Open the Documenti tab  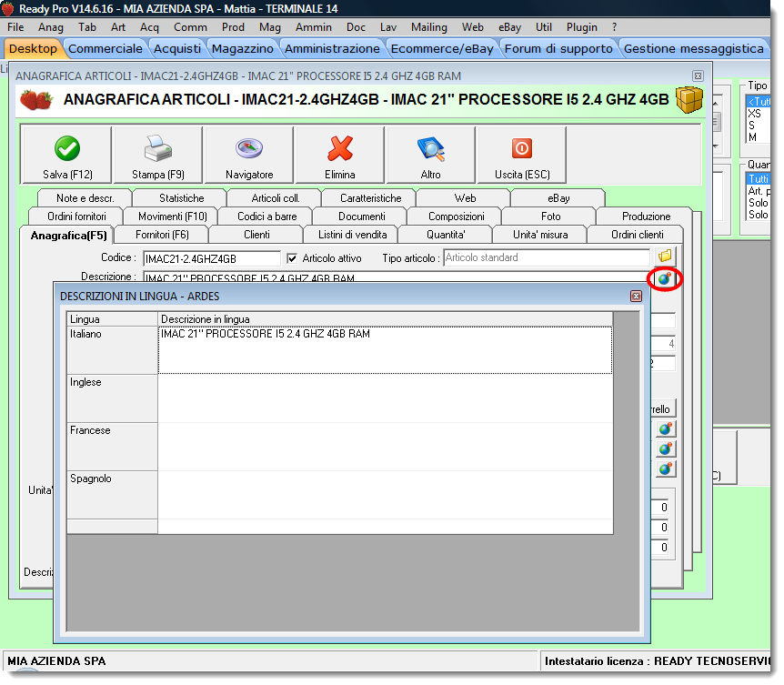tap(361, 217)
